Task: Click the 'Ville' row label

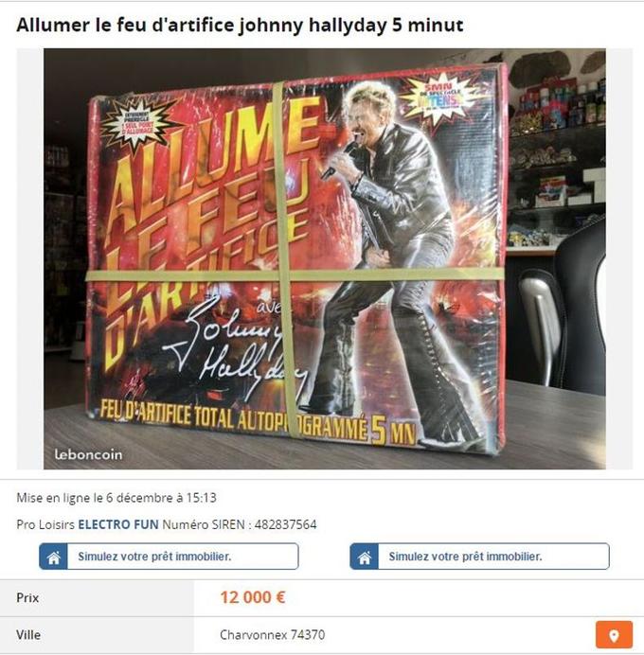Action: 28,635
